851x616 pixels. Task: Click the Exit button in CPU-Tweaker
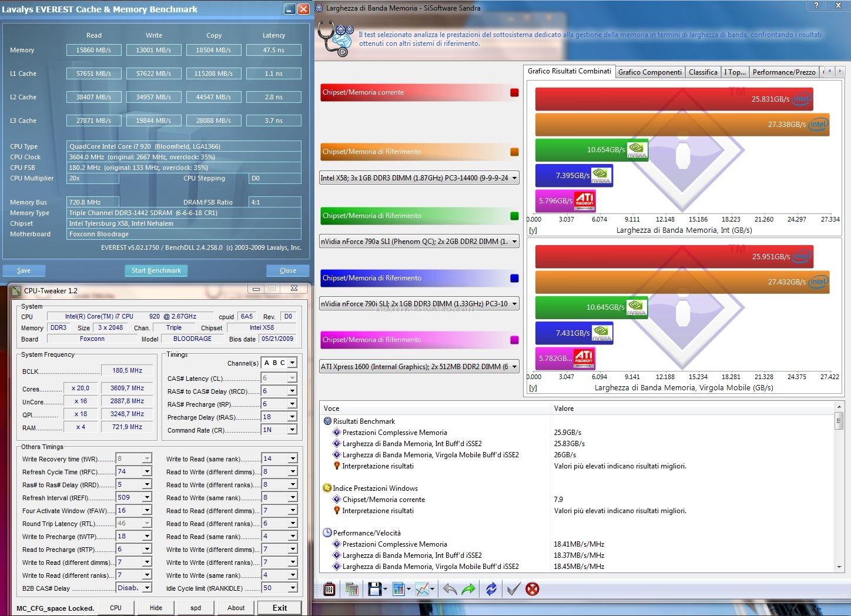pyautogui.click(x=280, y=608)
